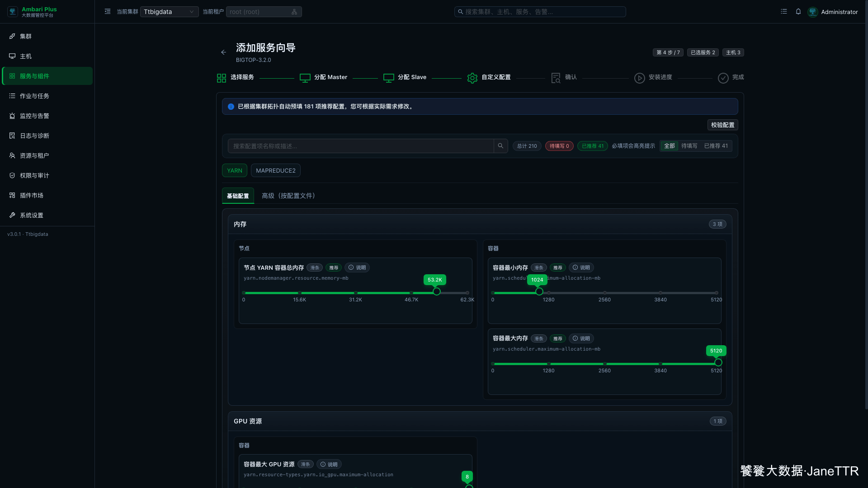Click the 日志与诊断 icon in the sidebar
Image resolution: width=868 pixels, height=488 pixels.
12,136
